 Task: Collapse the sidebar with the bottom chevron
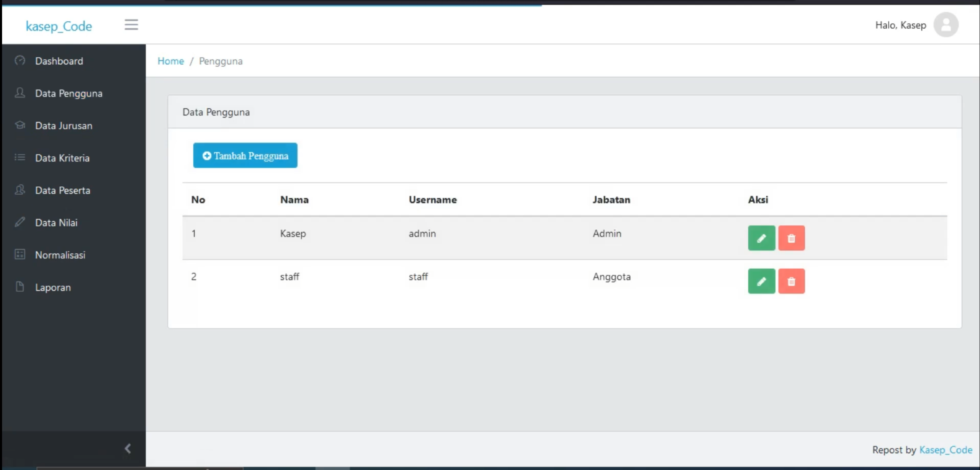pyautogui.click(x=128, y=449)
